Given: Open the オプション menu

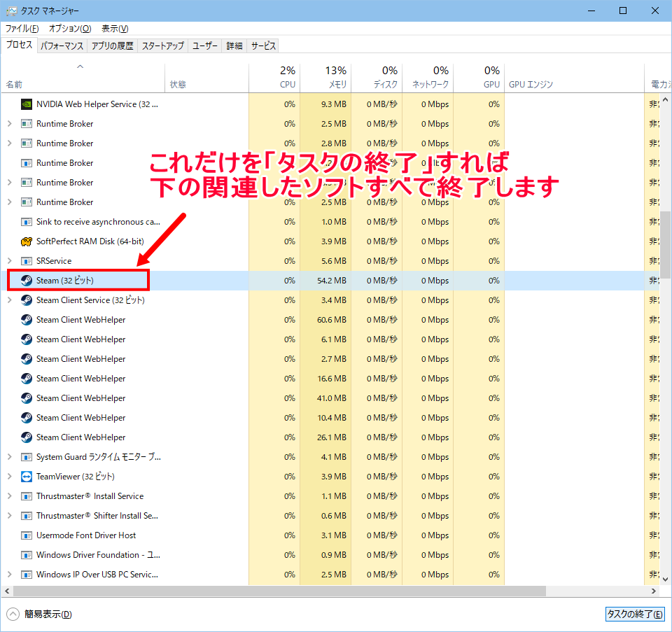Looking at the screenshot, I should click(70, 29).
